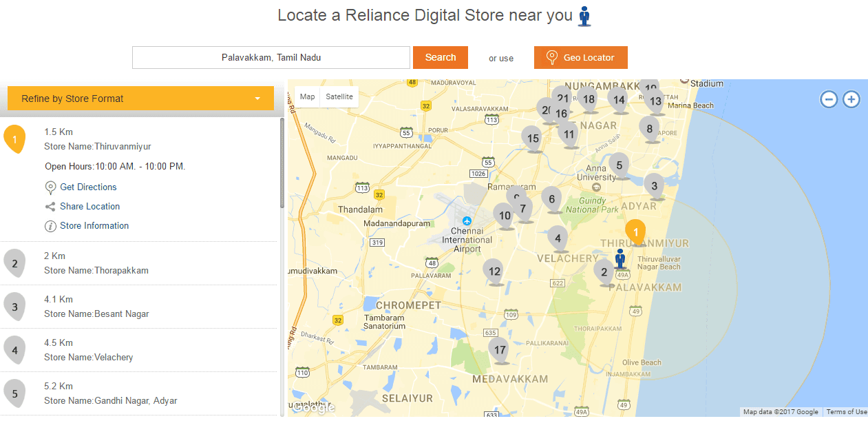Viewport: 868px width, 421px height.
Task: Click the 5.2 Km distance text
Action: [59, 386]
